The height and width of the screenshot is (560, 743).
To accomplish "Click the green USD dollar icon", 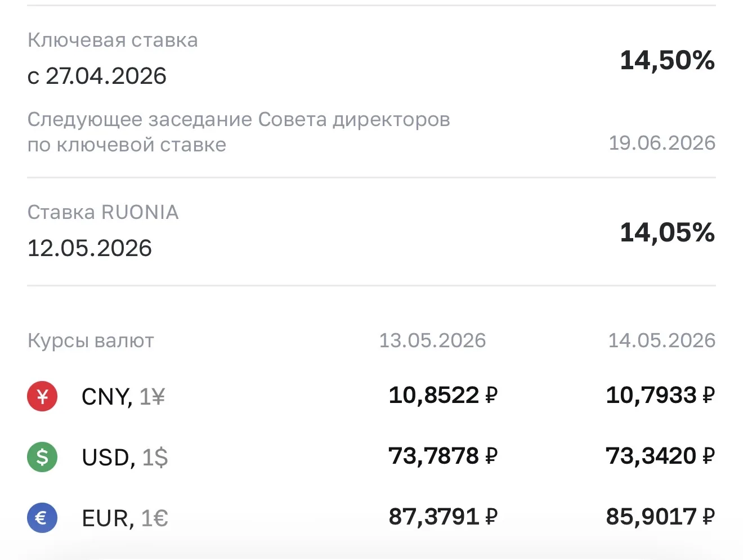I will click(x=42, y=457).
